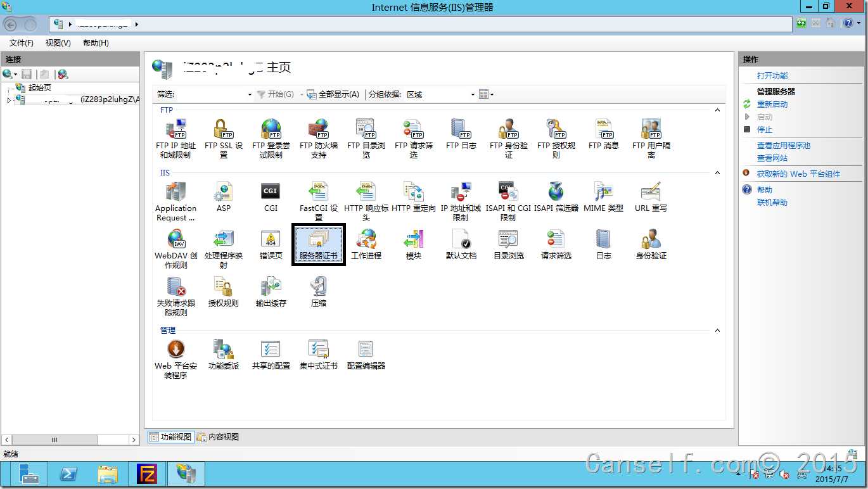Select the CGI feature icon
The image size is (868, 489).
271,196
